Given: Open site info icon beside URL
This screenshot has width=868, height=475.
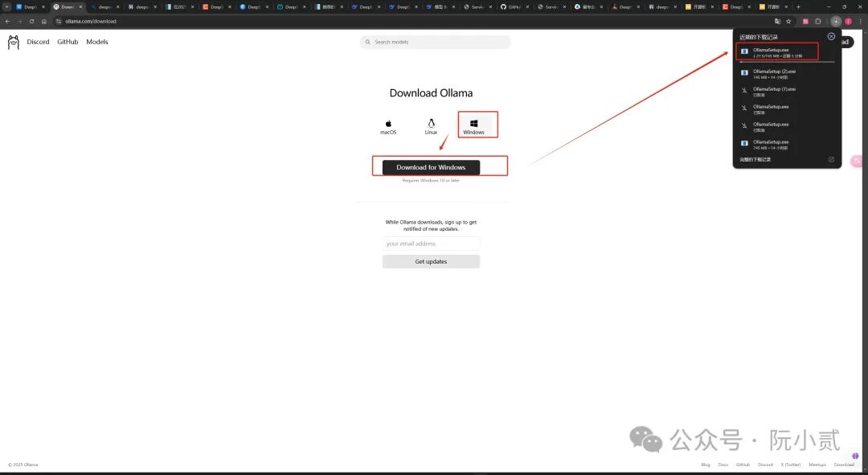Looking at the screenshot, I should pyautogui.click(x=58, y=22).
